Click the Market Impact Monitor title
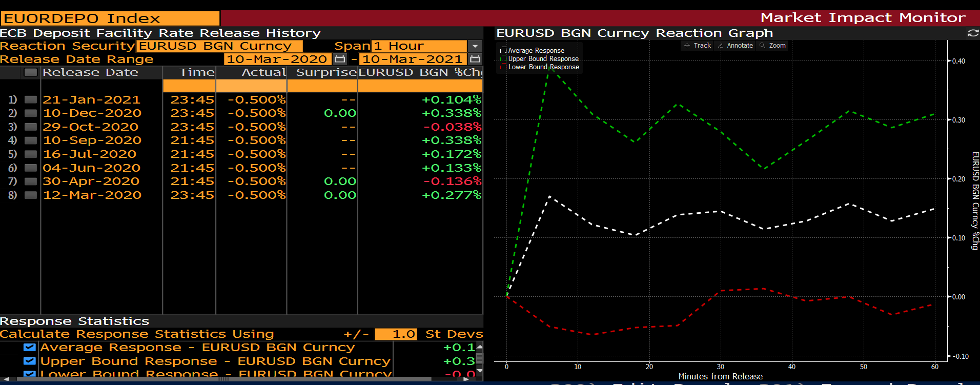This screenshot has width=980, height=385. [863, 18]
